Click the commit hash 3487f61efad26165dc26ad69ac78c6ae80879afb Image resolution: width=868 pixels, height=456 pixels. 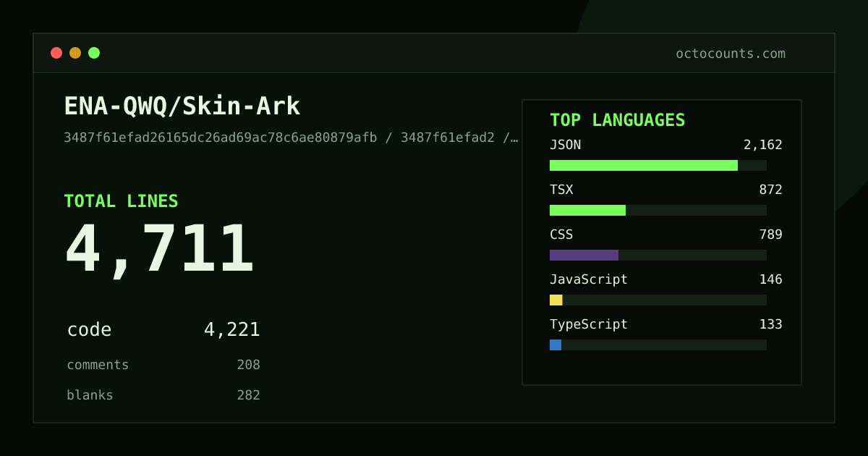[221, 138]
